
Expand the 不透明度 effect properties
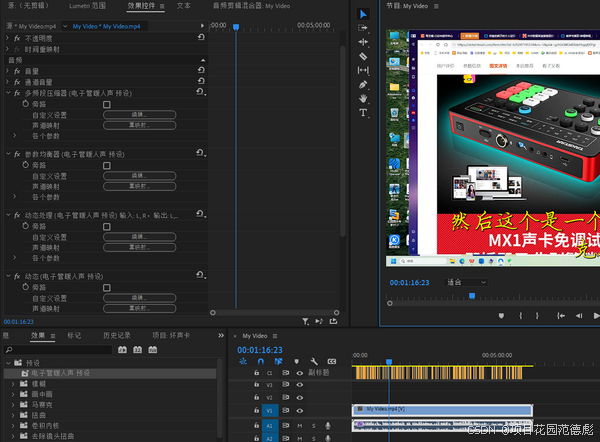[7, 38]
